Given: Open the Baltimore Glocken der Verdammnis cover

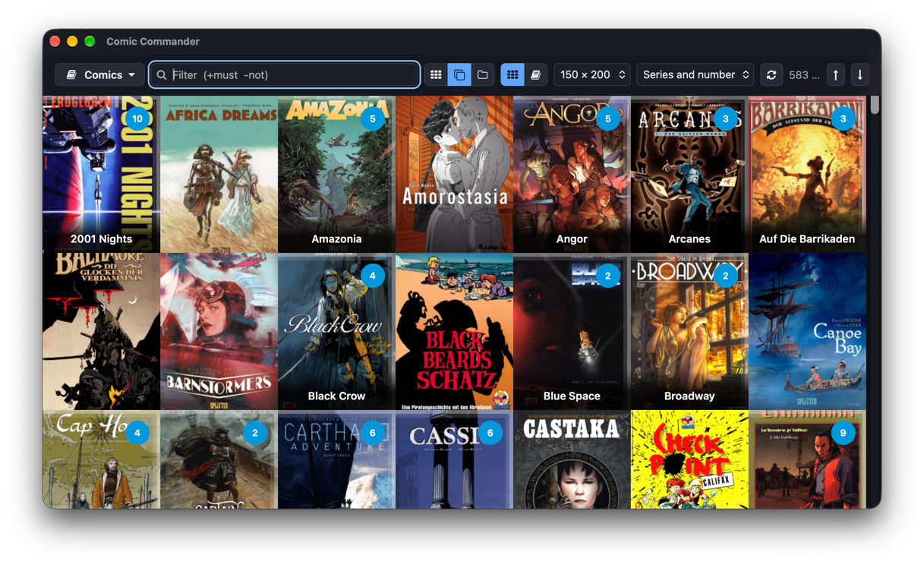Looking at the screenshot, I should [101, 331].
